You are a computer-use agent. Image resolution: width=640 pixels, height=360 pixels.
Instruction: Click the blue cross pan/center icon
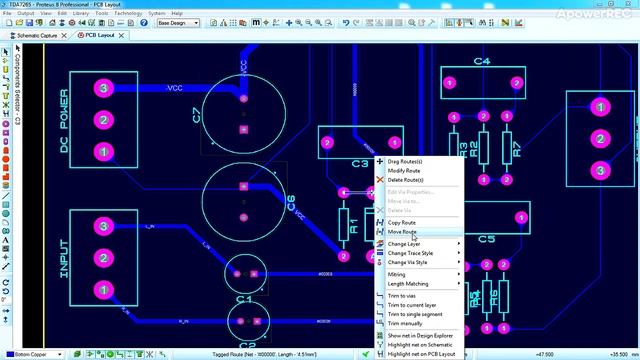pyautogui.click(x=289, y=23)
